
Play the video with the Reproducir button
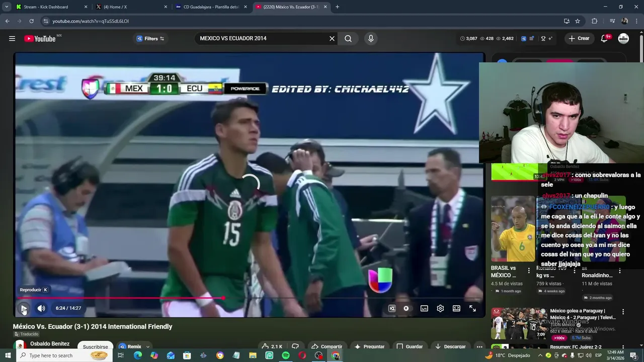24,308
